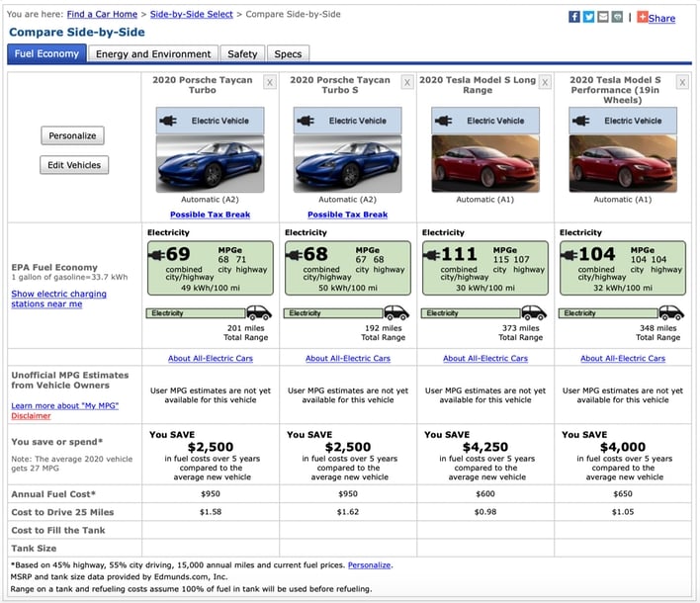The height and width of the screenshot is (603, 700).
Task: Go to Side-by-Side Select breadcrumb
Action: 192,14
